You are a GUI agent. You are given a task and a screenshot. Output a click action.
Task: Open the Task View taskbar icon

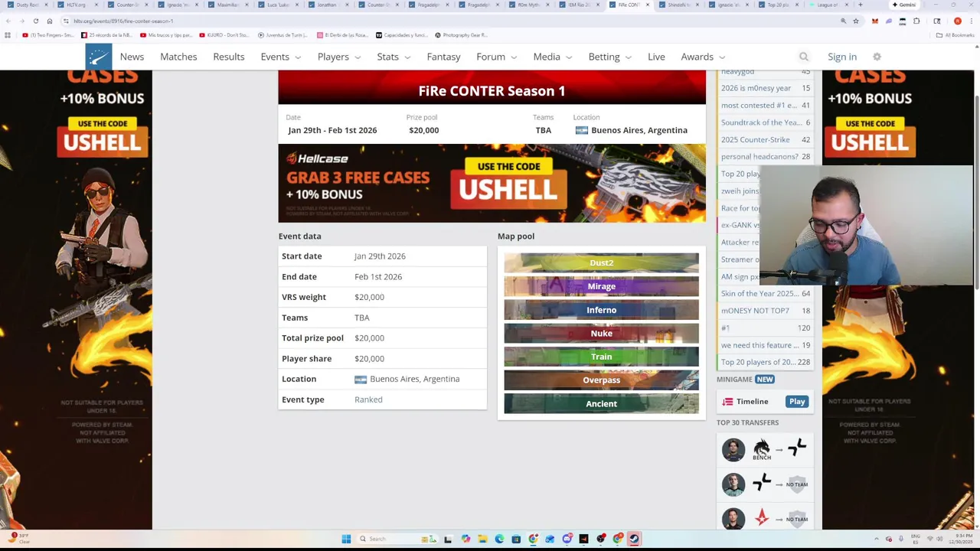tap(448, 539)
